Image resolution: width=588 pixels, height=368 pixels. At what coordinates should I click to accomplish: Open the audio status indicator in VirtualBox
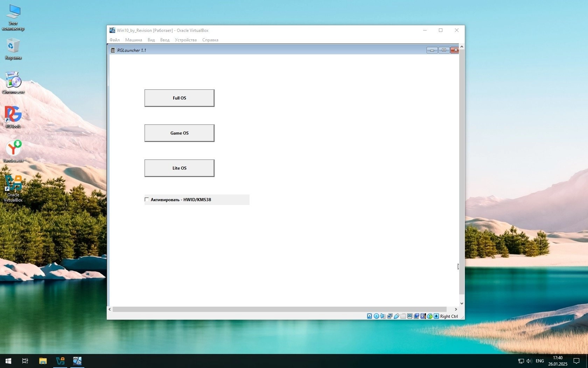383,316
